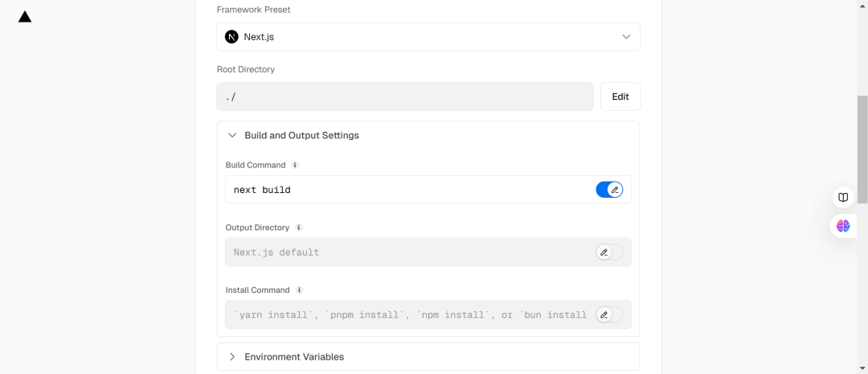
Task: Collapse the Build and Output Settings section
Action: pos(301,135)
